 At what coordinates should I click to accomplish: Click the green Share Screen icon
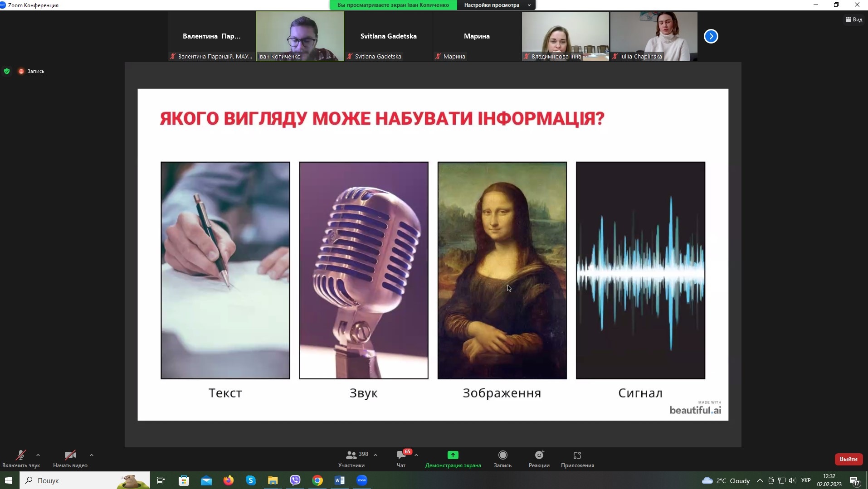click(x=453, y=455)
